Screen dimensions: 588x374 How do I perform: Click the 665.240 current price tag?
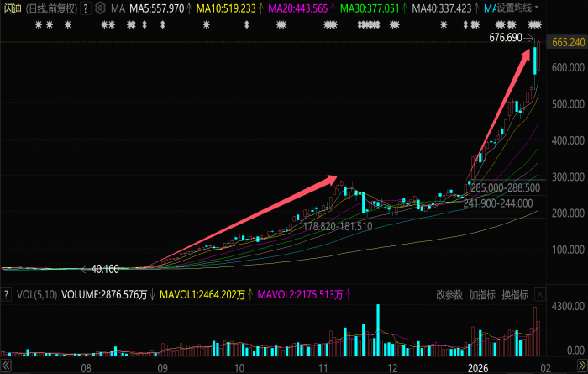pos(567,42)
